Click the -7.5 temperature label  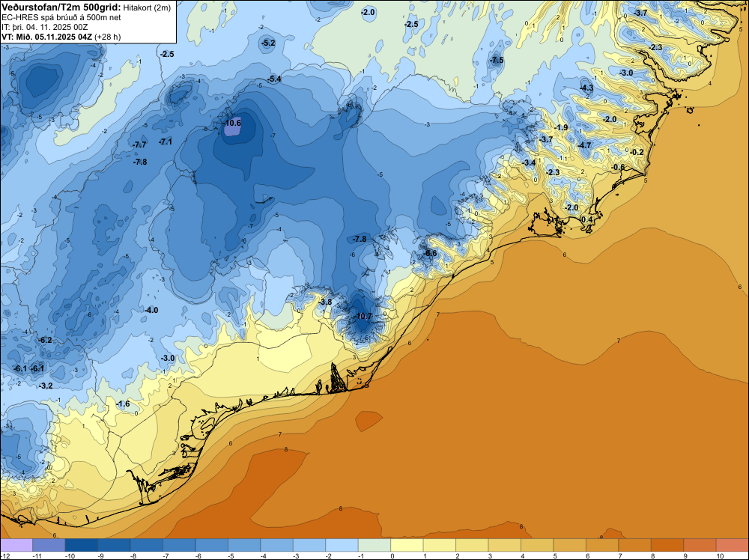click(497, 60)
